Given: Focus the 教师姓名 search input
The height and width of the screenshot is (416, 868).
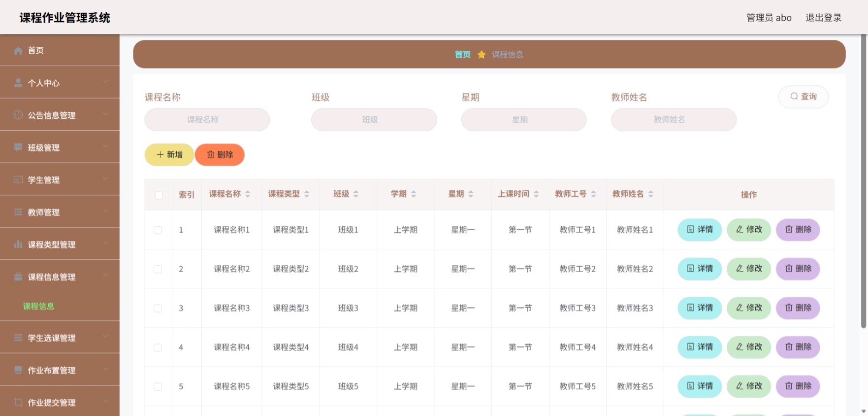Looking at the screenshot, I should click(x=674, y=120).
